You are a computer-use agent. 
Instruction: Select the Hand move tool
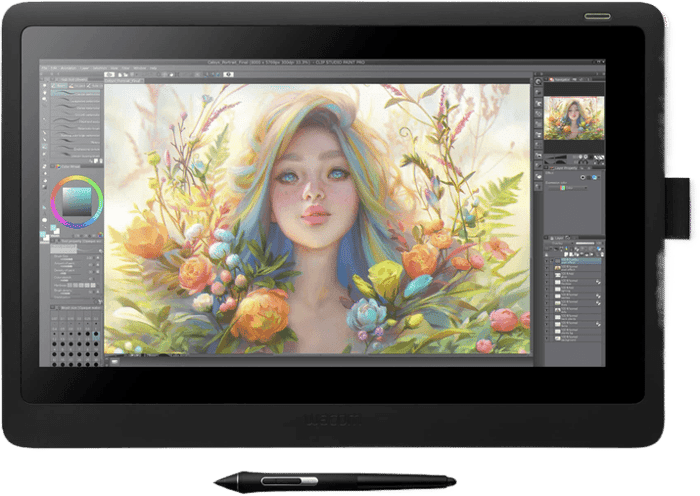(44, 92)
